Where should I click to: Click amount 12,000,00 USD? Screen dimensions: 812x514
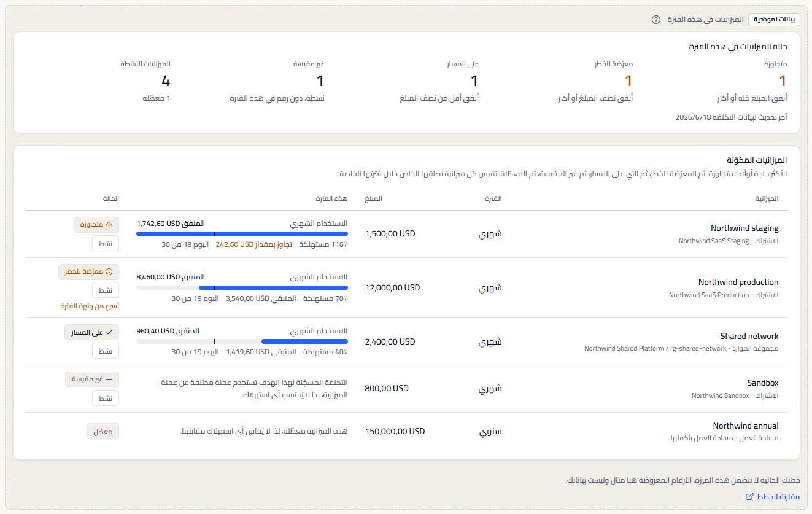pyautogui.click(x=392, y=287)
